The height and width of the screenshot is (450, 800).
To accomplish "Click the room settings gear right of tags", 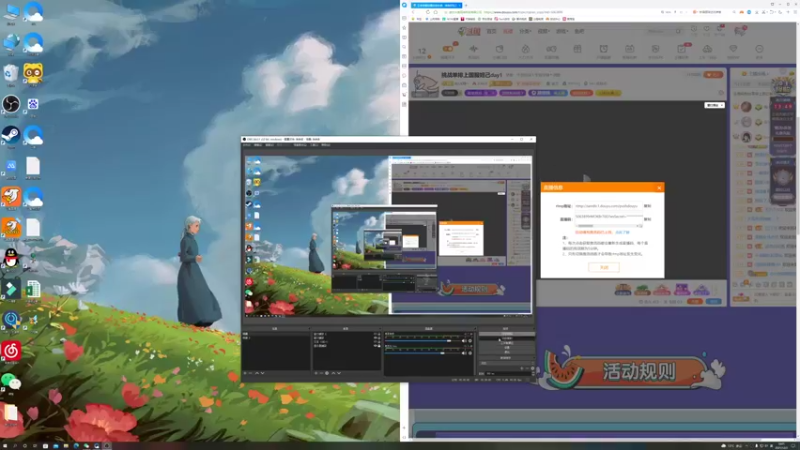I will tap(721, 93).
